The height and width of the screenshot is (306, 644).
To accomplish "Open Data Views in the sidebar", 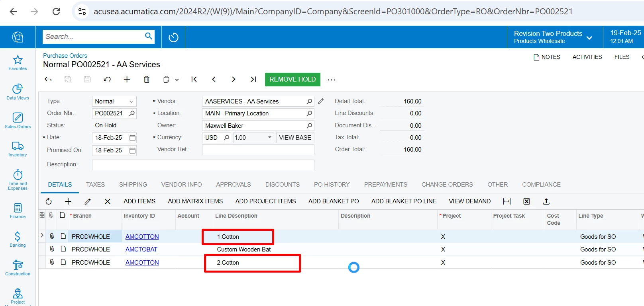I will pos(18,92).
